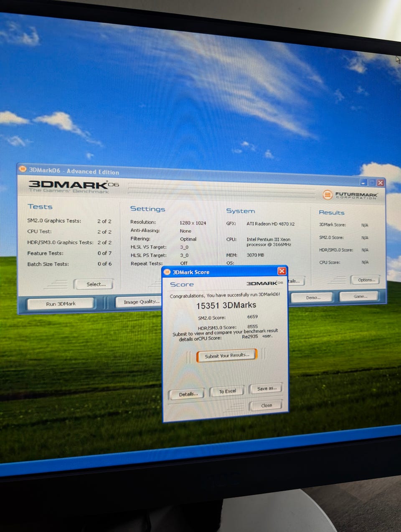Click the HDR/SM3.0 Score value 8555

[x=252, y=327]
